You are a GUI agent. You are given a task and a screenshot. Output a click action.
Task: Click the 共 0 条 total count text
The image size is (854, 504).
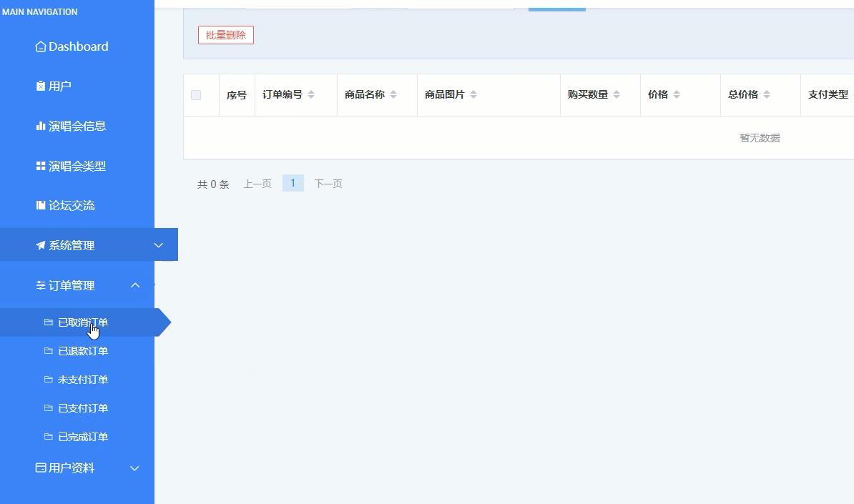point(213,184)
